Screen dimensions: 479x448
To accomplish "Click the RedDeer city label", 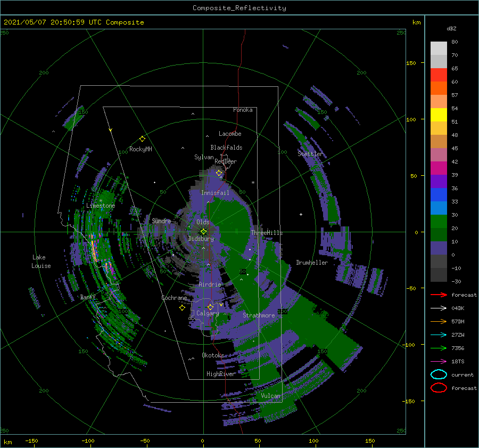I will pos(226,161).
